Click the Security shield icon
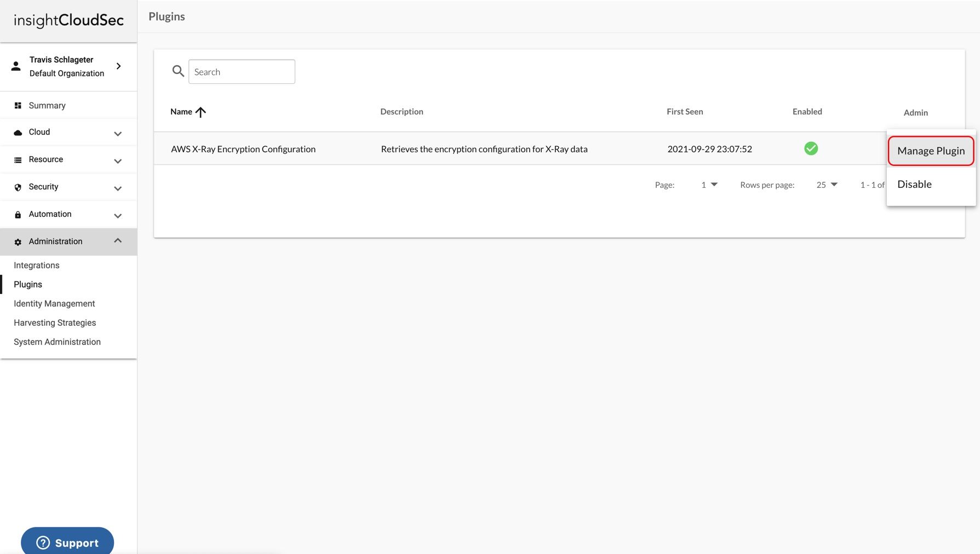Image resolution: width=980 pixels, height=554 pixels. coord(18,187)
